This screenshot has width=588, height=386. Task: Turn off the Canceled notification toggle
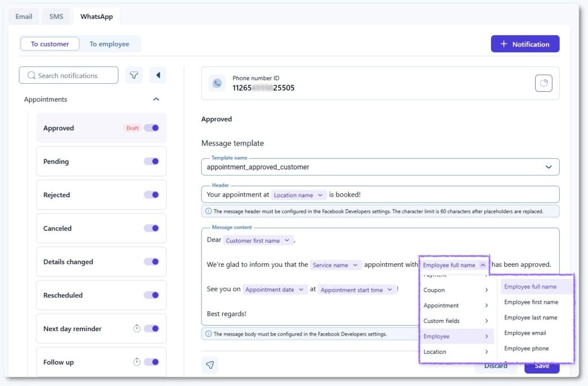152,228
